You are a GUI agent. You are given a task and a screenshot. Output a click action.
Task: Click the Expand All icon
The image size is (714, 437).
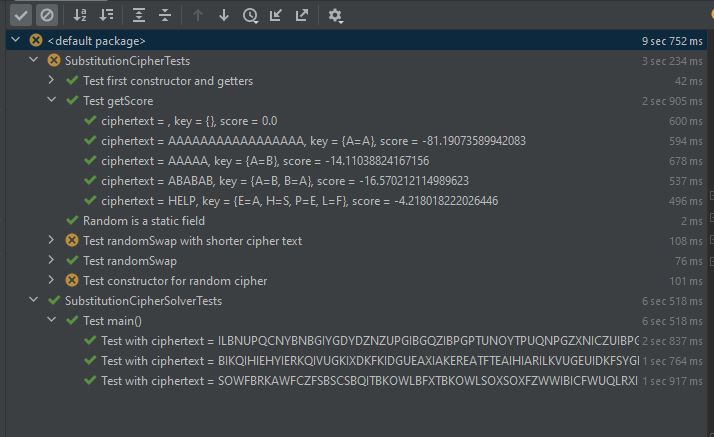[x=140, y=15]
